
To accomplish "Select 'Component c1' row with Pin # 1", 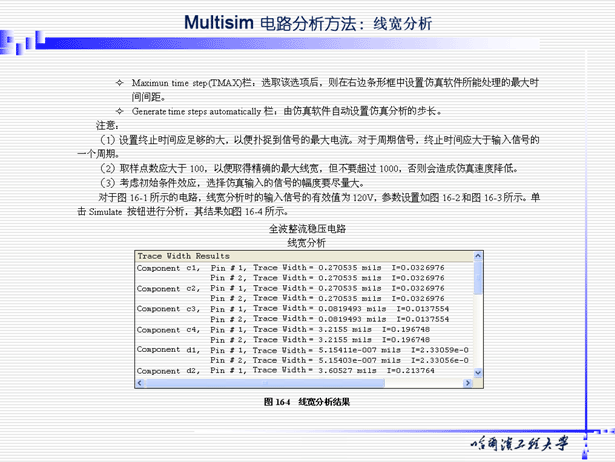I will point(291,268).
